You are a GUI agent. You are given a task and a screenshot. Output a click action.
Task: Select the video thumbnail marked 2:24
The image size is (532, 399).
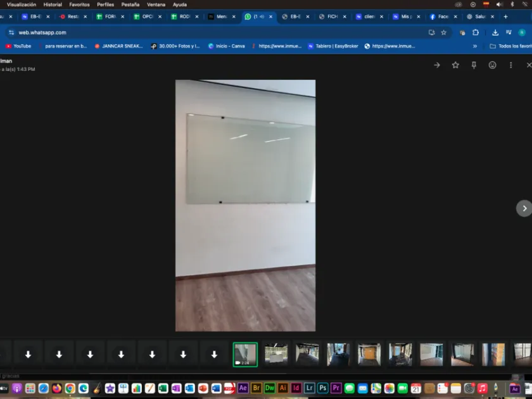coord(245,355)
